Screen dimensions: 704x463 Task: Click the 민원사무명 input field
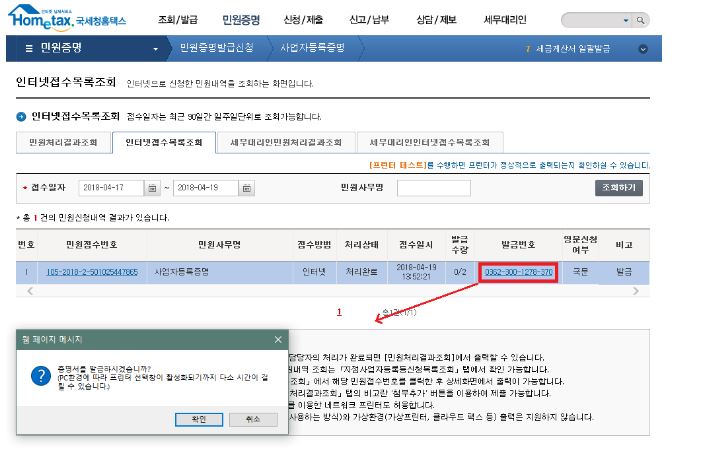(434, 188)
